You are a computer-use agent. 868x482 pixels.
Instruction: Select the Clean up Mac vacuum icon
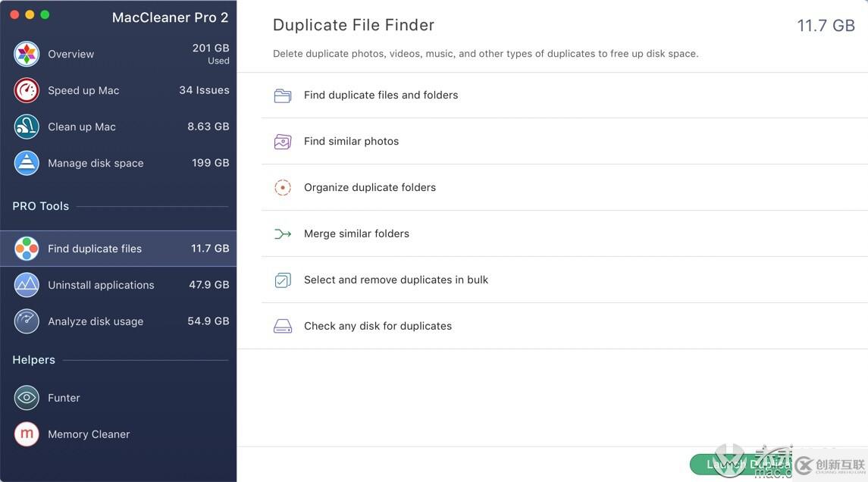click(27, 127)
